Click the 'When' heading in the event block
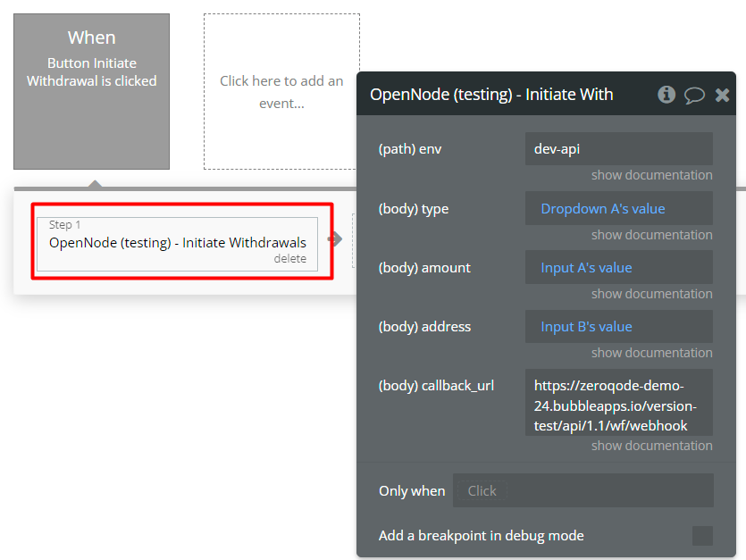 click(91, 38)
